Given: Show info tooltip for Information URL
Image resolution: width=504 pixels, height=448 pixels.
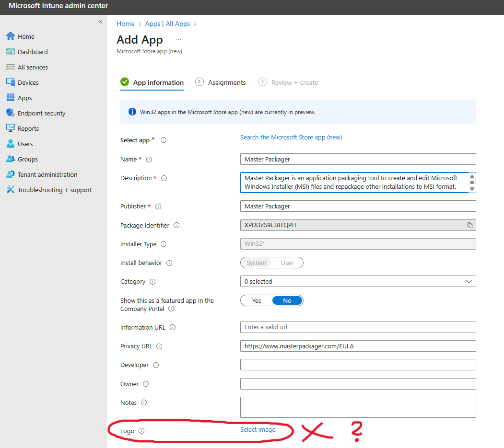Looking at the screenshot, I should point(173,328).
